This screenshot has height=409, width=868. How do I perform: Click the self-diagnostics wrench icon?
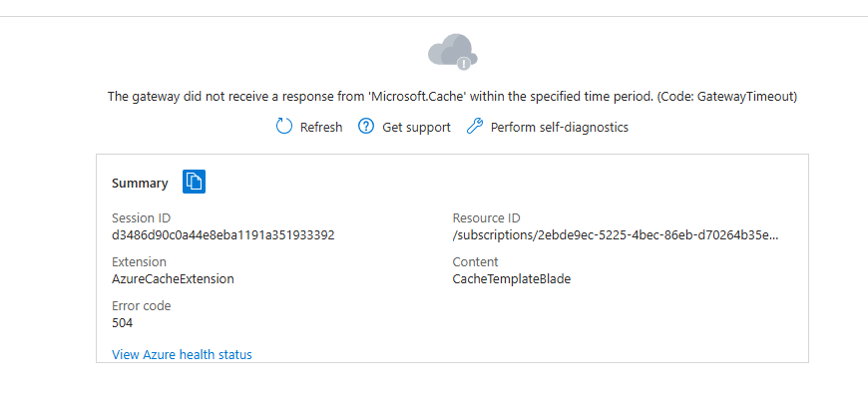pyautogui.click(x=475, y=127)
